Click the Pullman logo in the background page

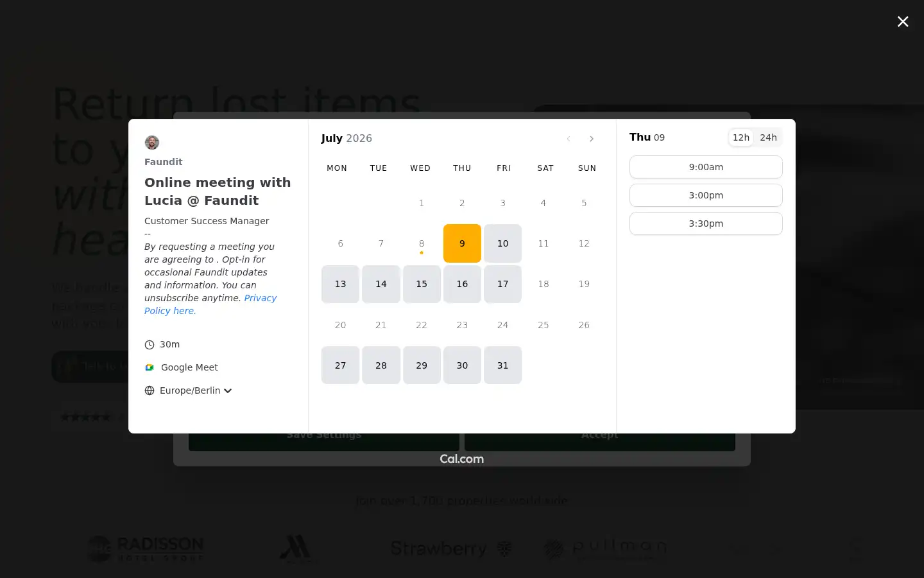(x=605, y=549)
